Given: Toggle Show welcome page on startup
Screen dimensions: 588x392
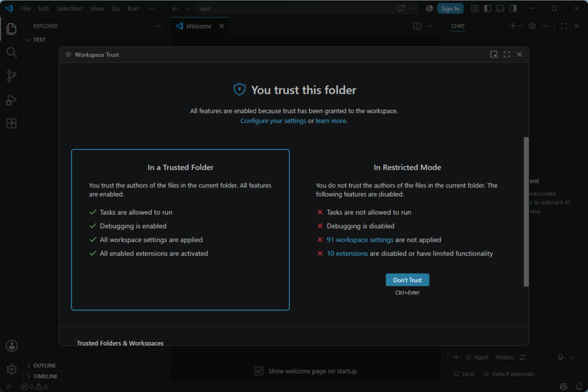Looking at the screenshot, I should 259,371.
